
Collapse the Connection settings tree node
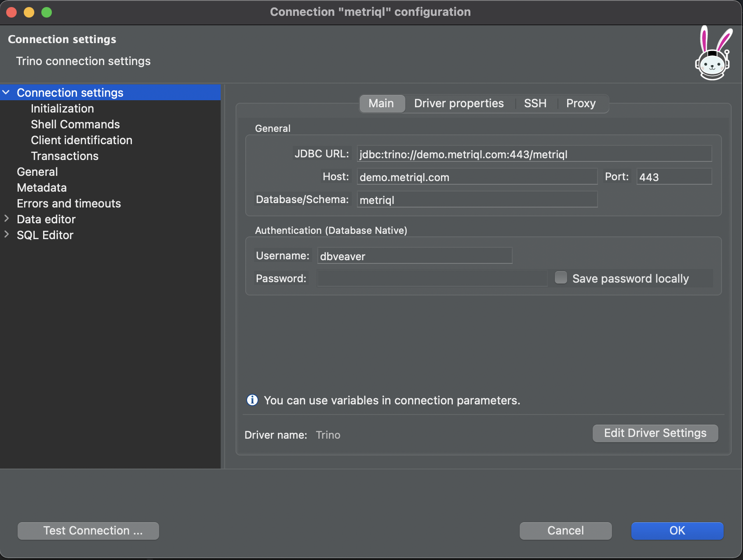pos(6,93)
